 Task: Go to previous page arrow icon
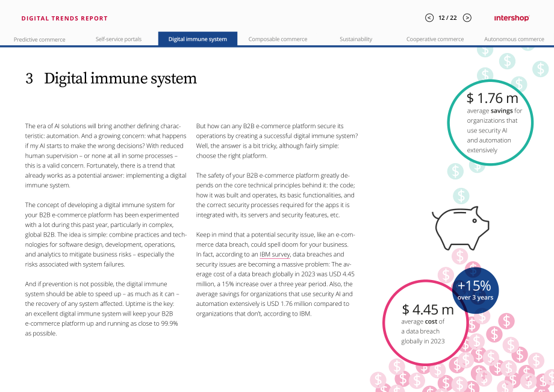point(429,17)
